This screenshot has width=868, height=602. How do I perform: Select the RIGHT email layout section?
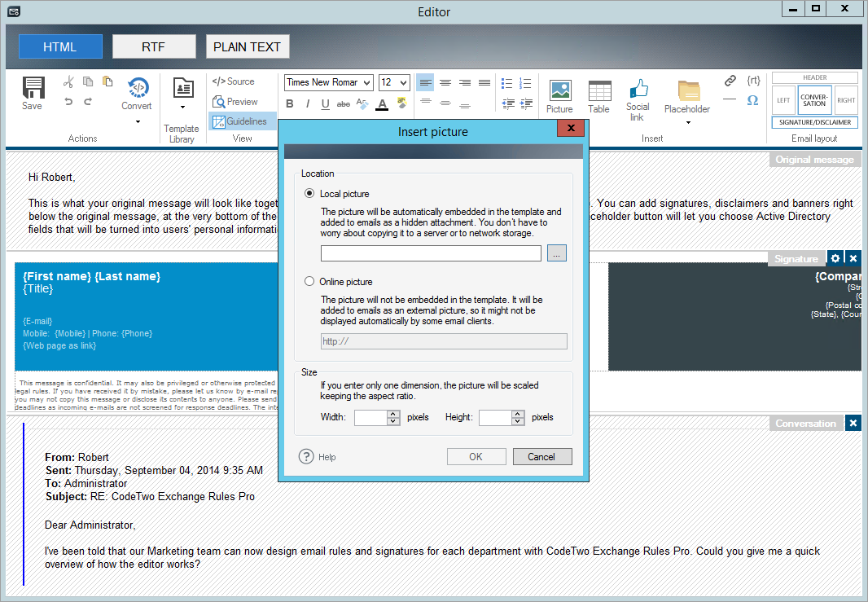[846, 100]
